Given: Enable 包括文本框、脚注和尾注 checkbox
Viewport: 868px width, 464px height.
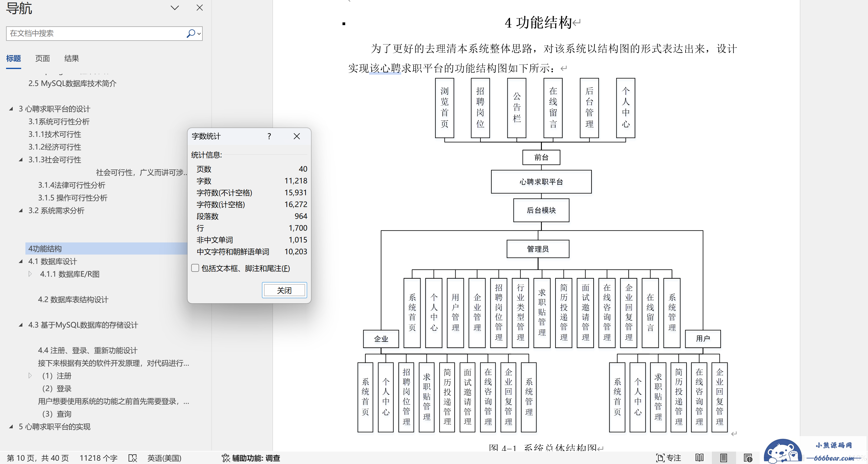Looking at the screenshot, I should pyautogui.click(x=195, y=268).
